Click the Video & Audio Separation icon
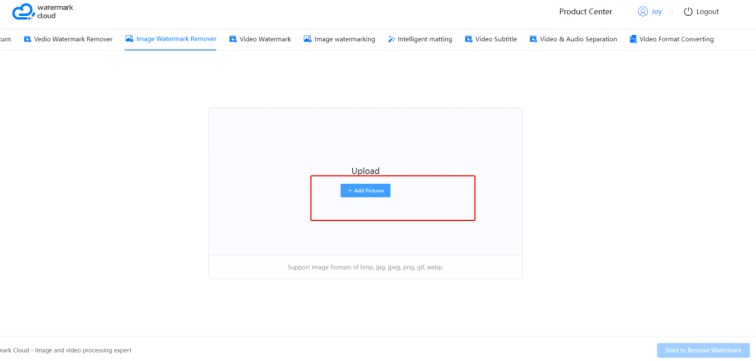 pos(533,39)
